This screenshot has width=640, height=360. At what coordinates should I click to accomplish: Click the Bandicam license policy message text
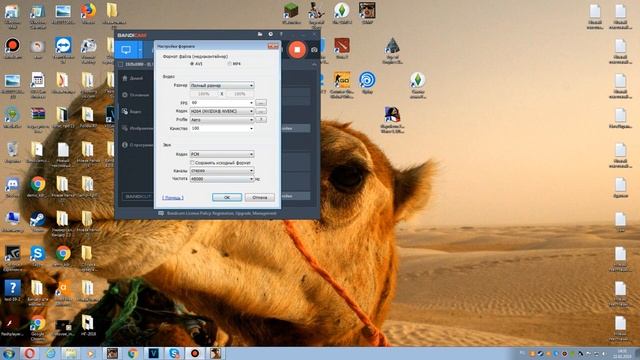click(222, 213)
